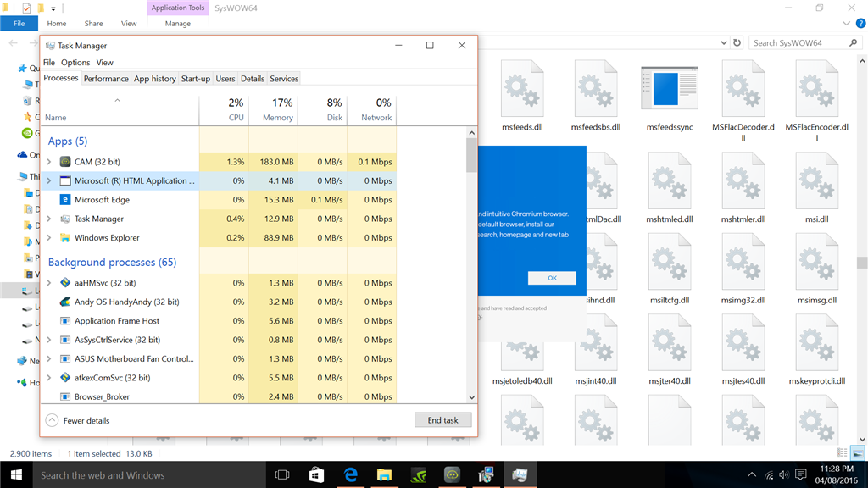The image size is (868, 488).
Task: Click OK in the blue browser dialog
Action: point(552,278)
